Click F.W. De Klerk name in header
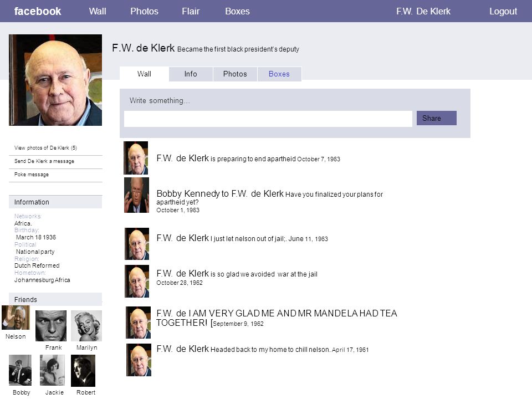Screen dimensions: 532x399 click(x=423, y=11)
